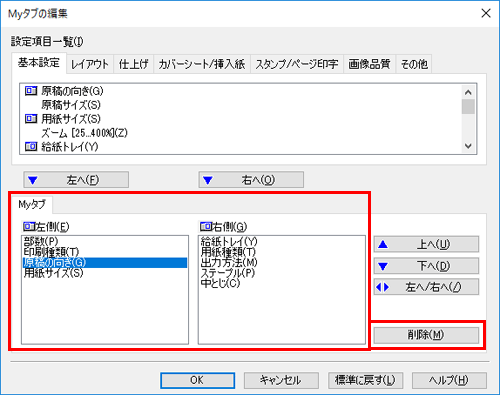This screenshot has width=500, height=395.
Task: Click the down triangle icon on 下へ(D)
Action: coord(383,266)
